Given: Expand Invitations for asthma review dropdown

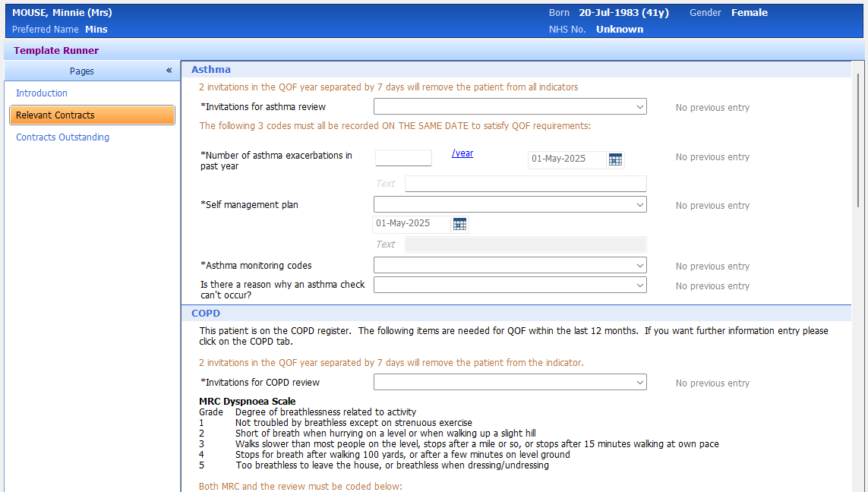Looking at the screenshot, I should pos(510,107).
